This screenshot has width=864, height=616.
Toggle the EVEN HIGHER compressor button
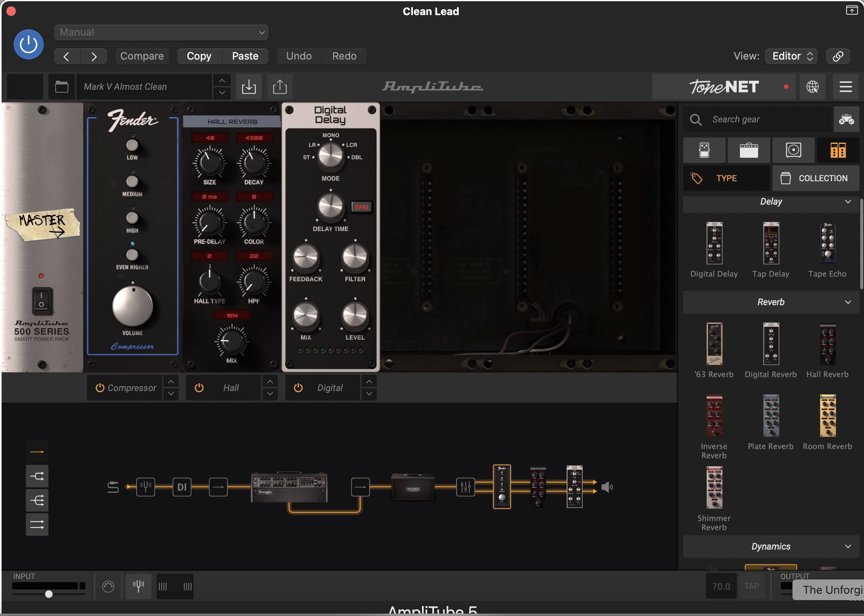[x=132, y=254]
